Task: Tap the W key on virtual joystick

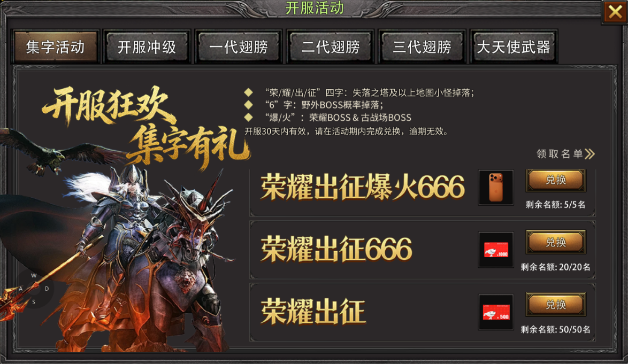Action: [34, 276]
